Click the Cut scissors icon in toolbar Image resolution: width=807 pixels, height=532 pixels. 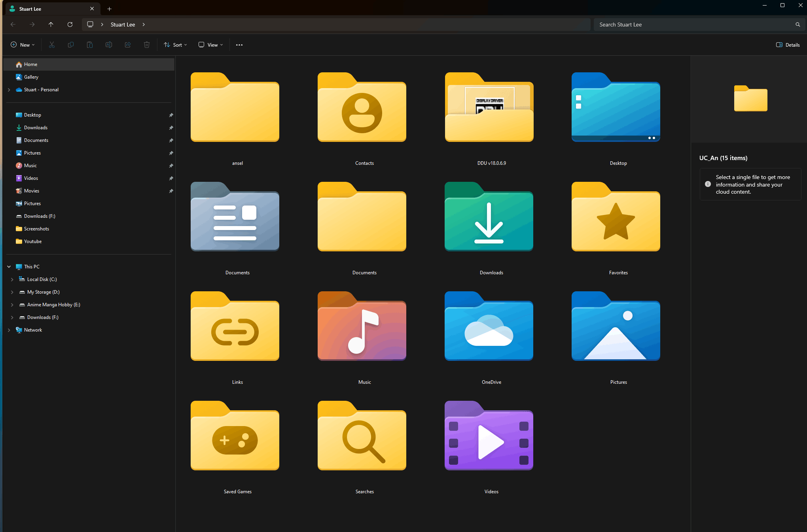52,45
